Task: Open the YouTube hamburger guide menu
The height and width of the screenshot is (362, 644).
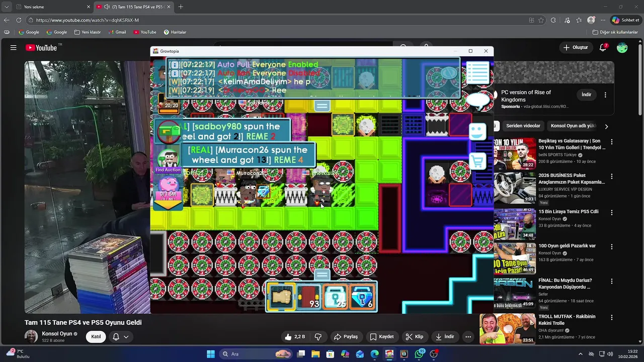Action: coord(14,47)
